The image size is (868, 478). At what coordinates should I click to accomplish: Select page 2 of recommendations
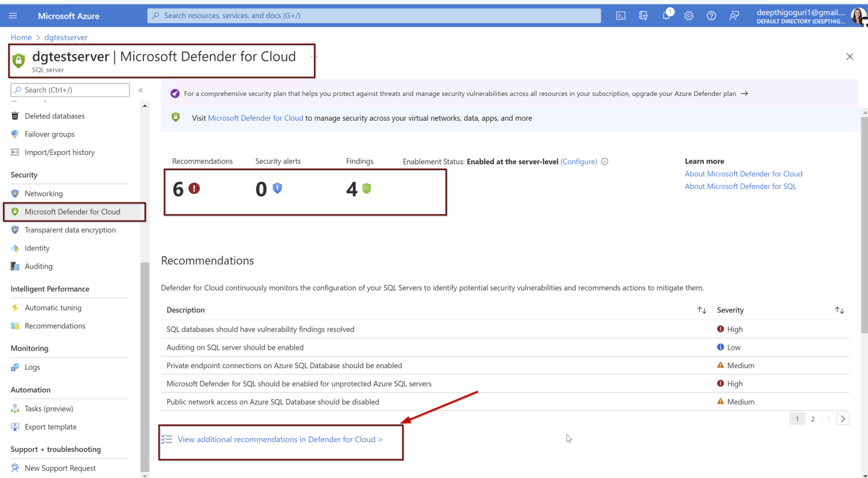[813, 419]
